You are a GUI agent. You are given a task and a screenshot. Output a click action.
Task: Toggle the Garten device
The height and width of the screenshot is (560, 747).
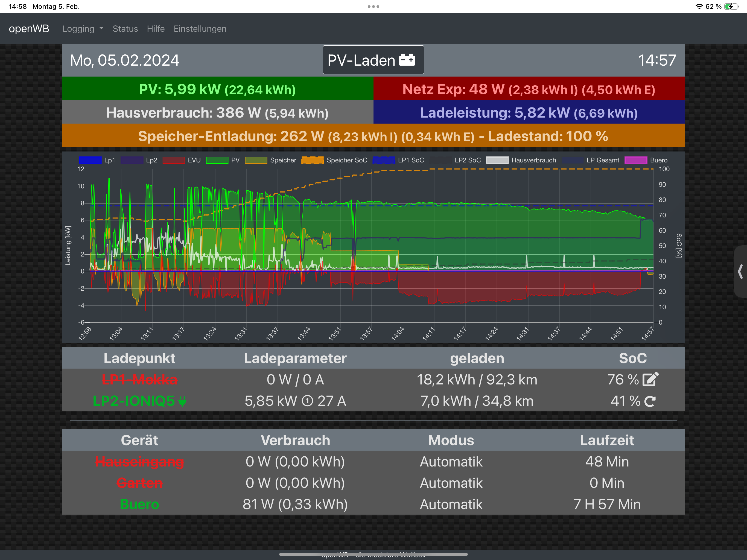coord(139,483)
